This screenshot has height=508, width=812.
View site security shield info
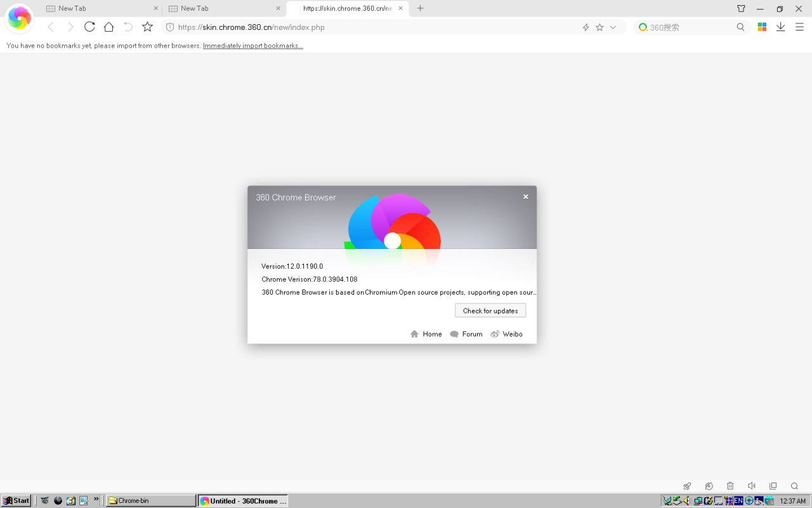coord(169,27)
